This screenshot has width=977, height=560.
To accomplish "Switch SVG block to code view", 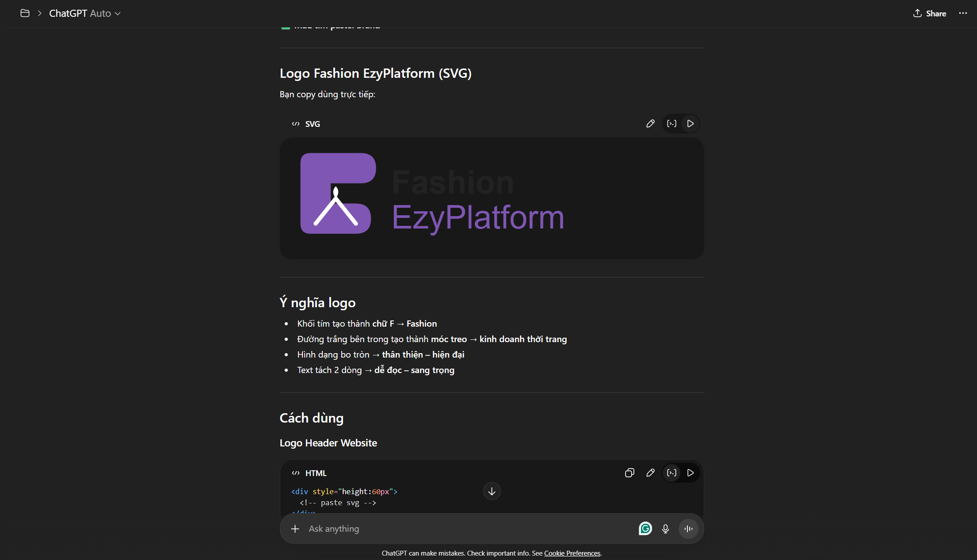I will [x=672, y=124].
